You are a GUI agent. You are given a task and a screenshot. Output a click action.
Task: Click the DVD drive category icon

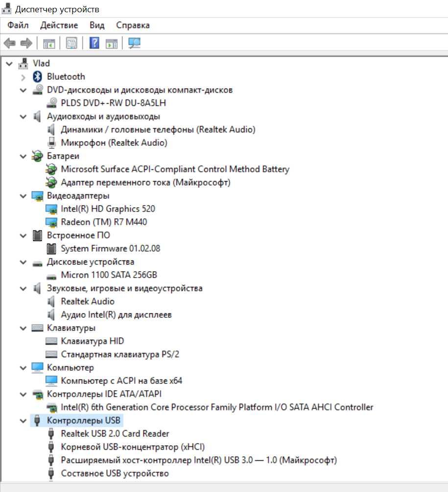coord(38,90)
